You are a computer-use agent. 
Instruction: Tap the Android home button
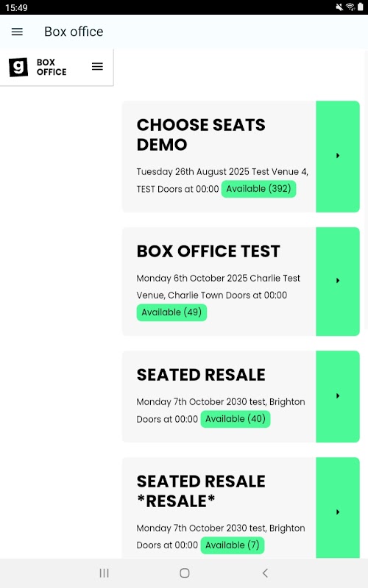[x=185, y=573]
